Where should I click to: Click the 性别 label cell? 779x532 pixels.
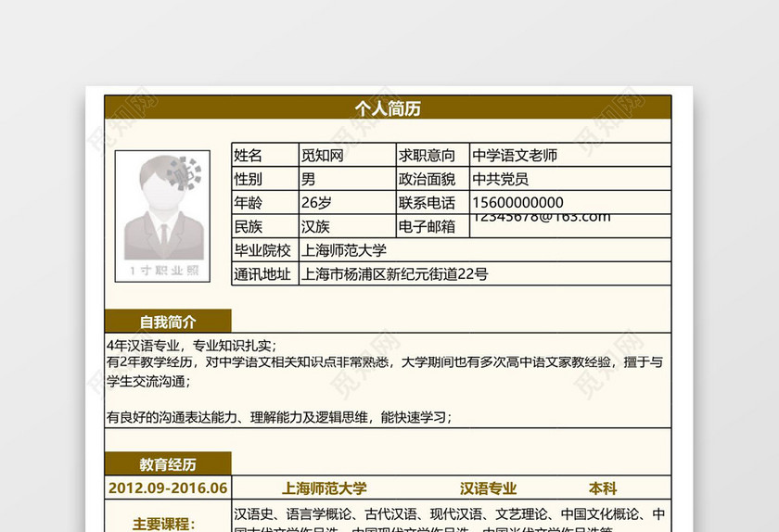coord(265,179)
